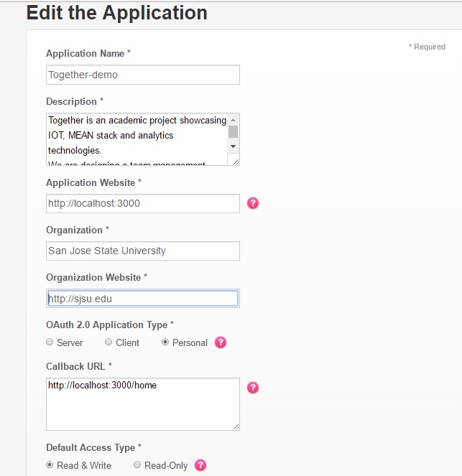Click the Application Name field
This screenshot has width=462, height=476.
coord(142,75)
